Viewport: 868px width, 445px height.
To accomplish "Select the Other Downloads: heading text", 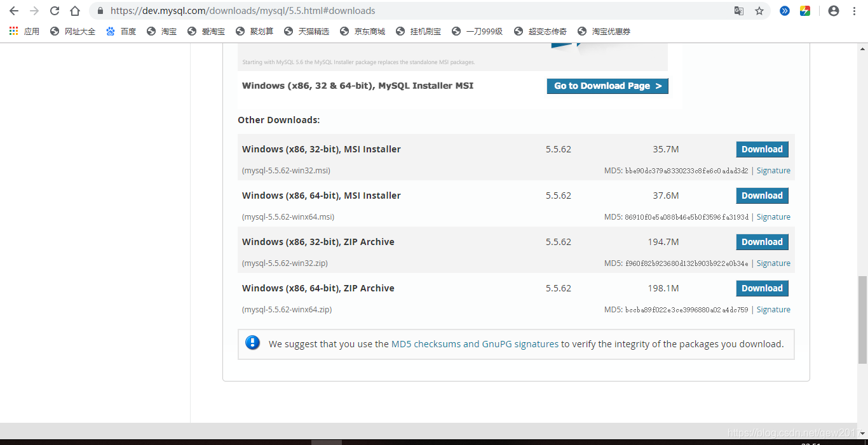I will pos(279,120).
